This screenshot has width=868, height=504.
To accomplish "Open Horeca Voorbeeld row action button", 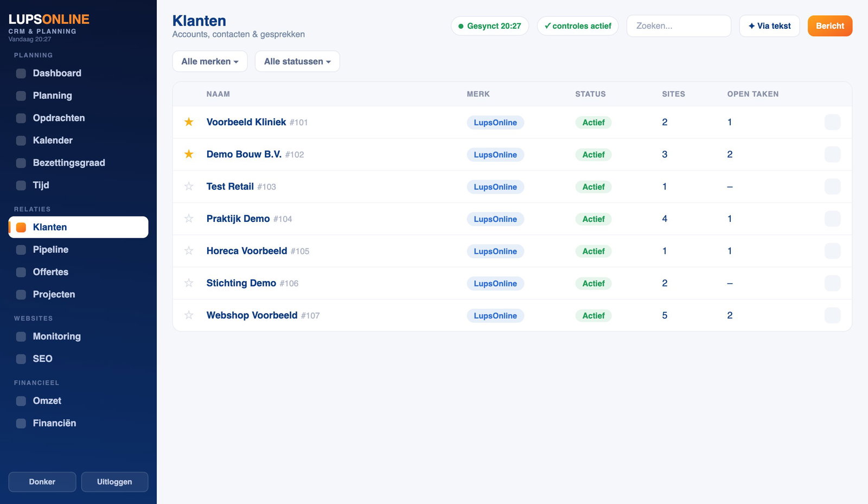I will [x=833, y=251].
